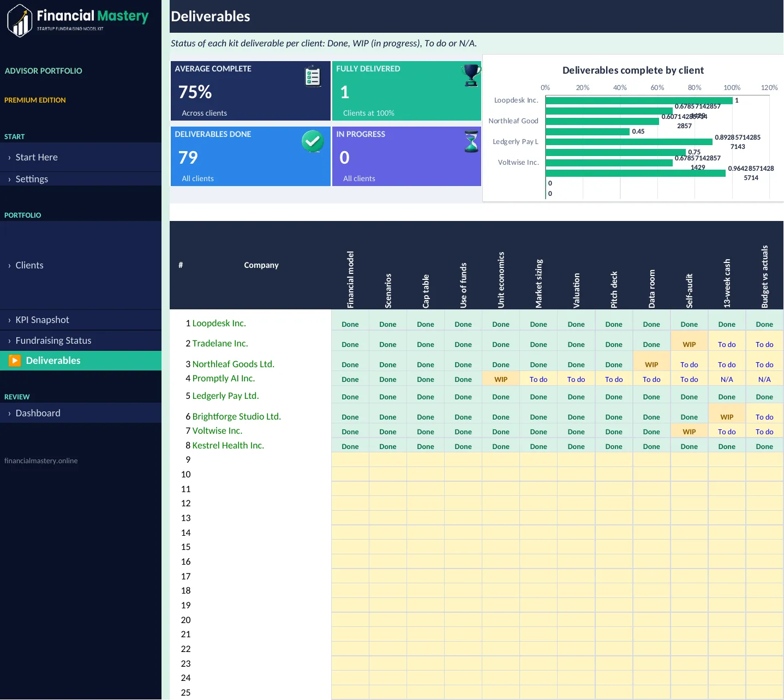Image resolution: width=784 pixels, height=700 pixels.
Task: Click the checklist icon on Average Complete card
Action: [x=313, y=76]
